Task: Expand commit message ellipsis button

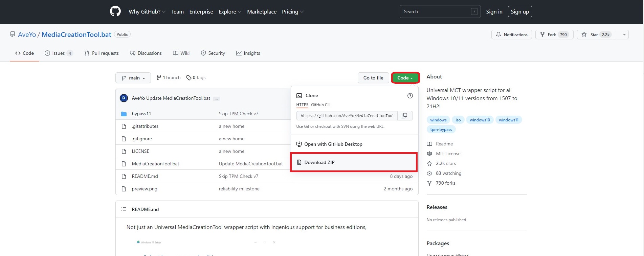Action: 216,98
